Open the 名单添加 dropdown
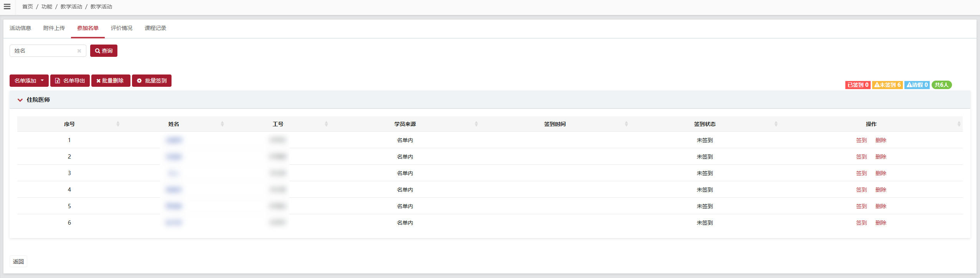Screen dimensions: 980x278 click(x=29, y=81)
